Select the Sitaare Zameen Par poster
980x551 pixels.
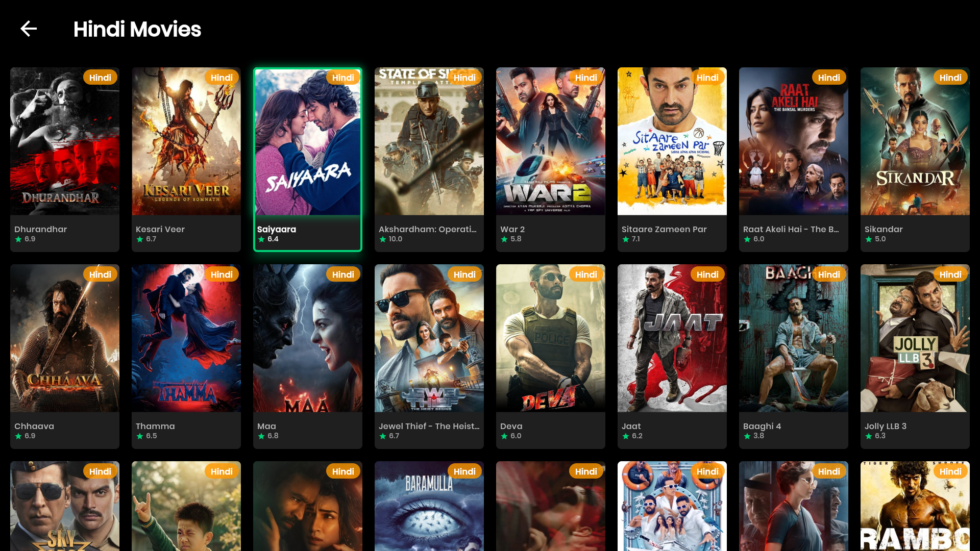pos(672,141)
